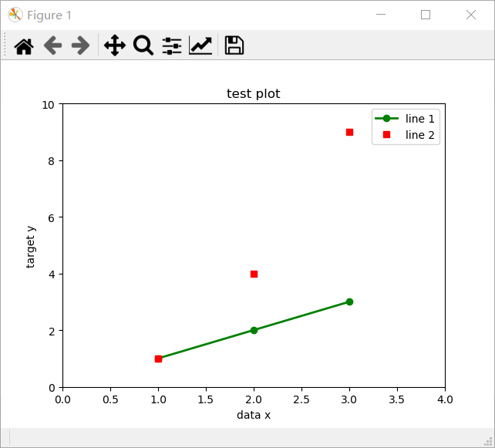Activate the Pan axes tool

115,45
